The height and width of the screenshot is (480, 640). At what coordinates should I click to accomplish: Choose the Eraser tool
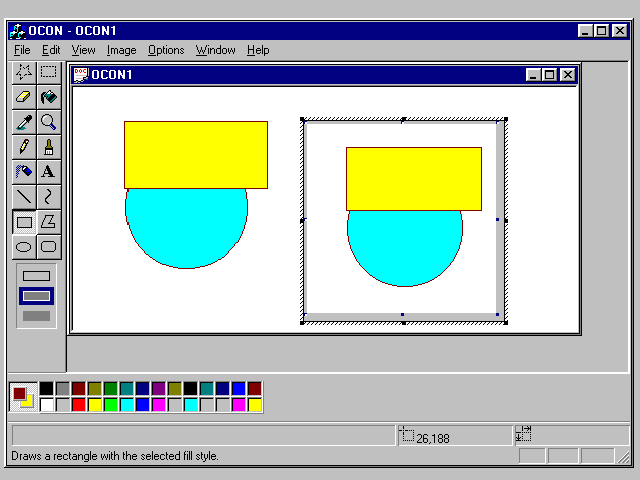click(24, 97)
